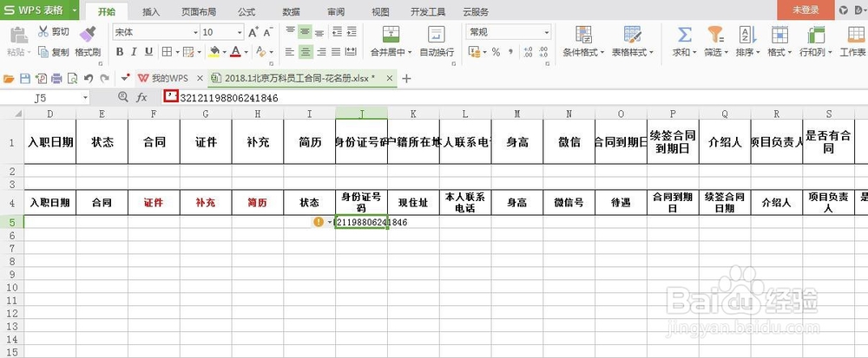Click the open folder icon in quick toolbar
This screenshot has width=868, height=358.
pyautogui.click(x=9, y=79)
